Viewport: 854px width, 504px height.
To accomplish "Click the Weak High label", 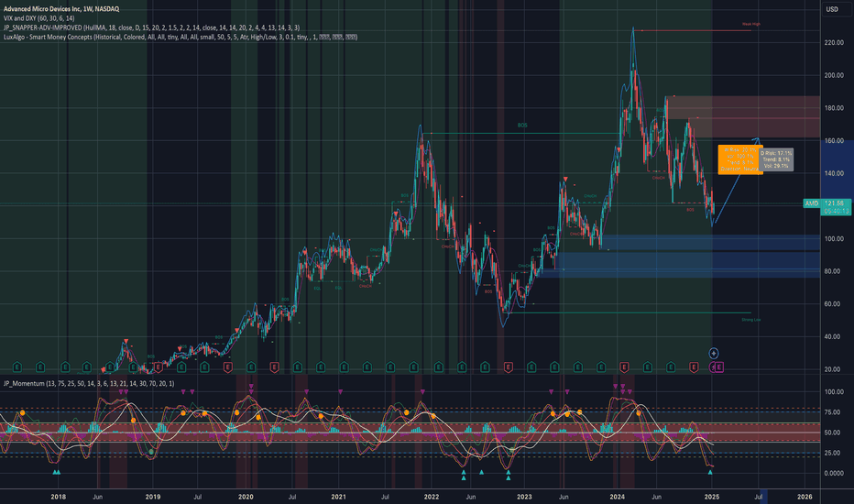I will [751, 24].
